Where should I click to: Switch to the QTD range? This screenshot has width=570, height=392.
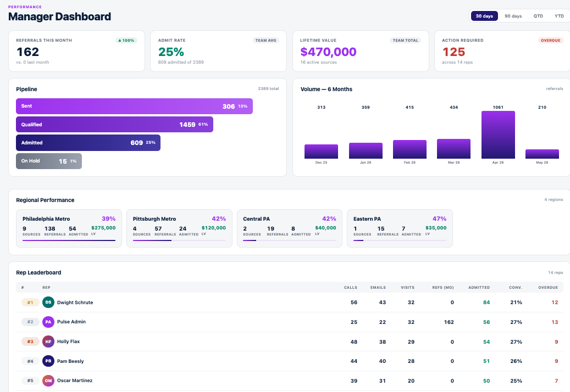coord(538,16)
